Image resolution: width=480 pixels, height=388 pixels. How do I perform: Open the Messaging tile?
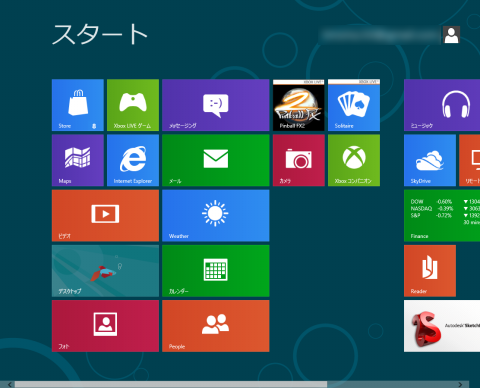tap(216, 105)
